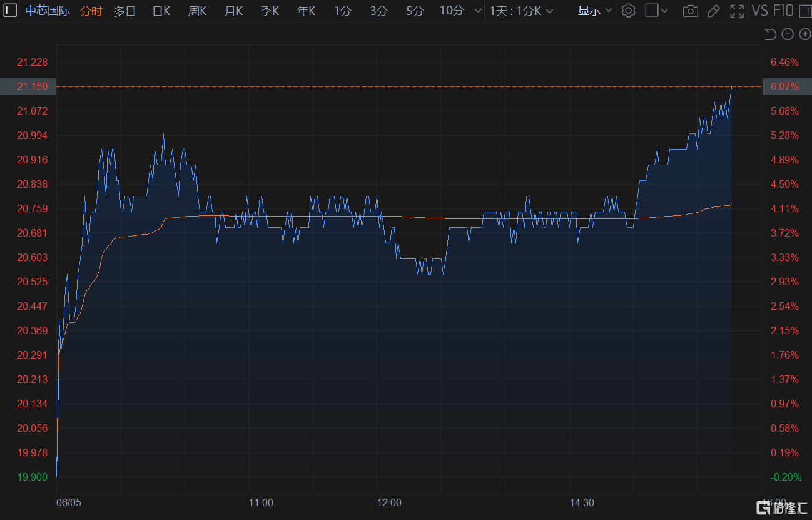Viewport: 812px width, 520px height.
Task: Switch to 周K chart tab
Action: tap(197, 11)
